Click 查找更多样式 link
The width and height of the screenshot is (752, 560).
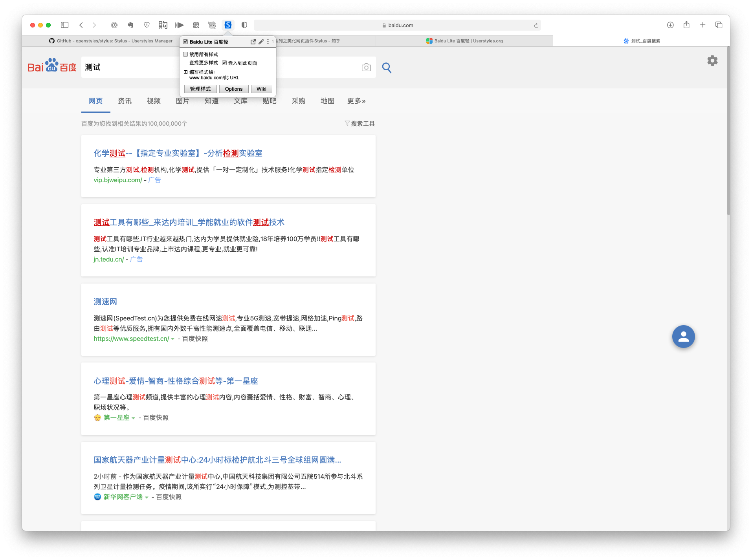204,63
